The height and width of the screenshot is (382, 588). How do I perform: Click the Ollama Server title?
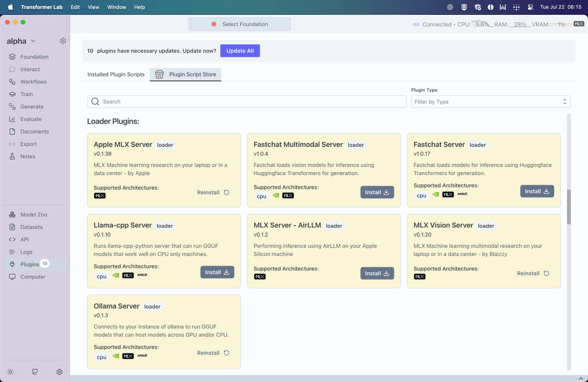tap(116, 306)
